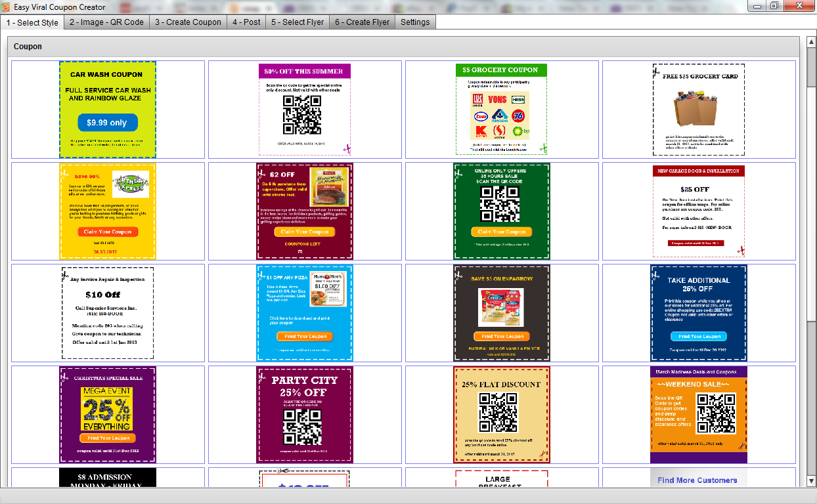Select the navy Take Additional 25% Off coupon
817x504 pixels.
coord(699,313)
